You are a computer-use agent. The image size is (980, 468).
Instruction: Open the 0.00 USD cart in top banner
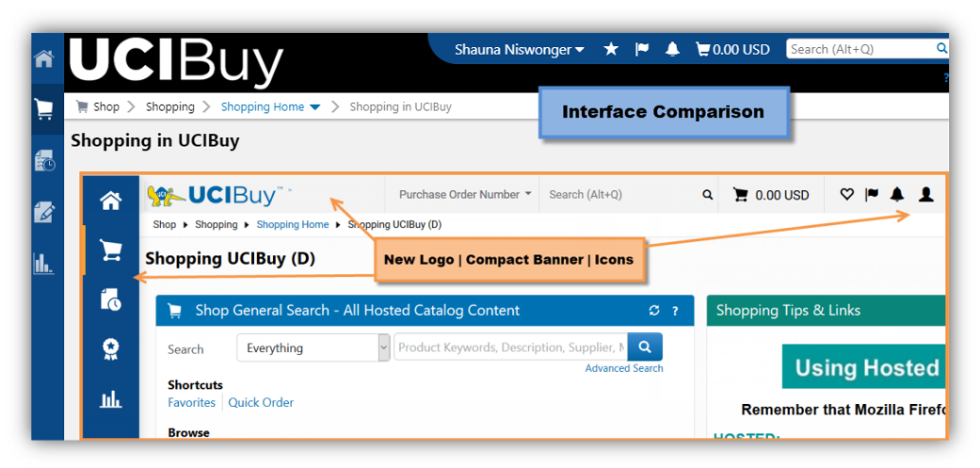click(732, 49)
